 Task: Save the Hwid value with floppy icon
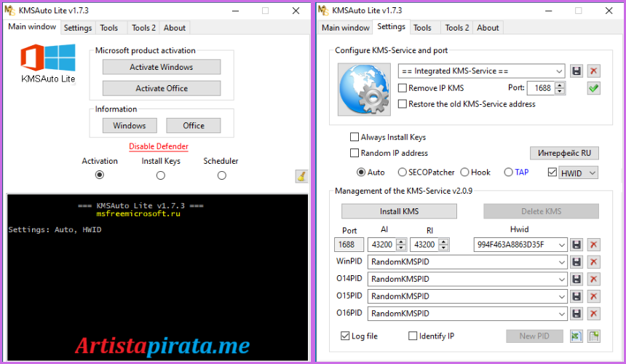pyautogui.click(x=576, y=245)
